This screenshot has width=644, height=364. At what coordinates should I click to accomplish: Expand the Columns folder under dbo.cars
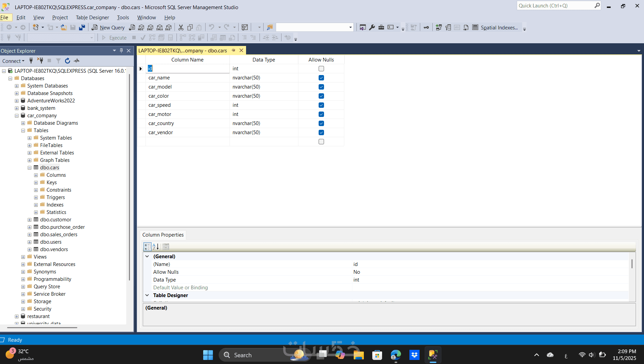pos(36,175)
